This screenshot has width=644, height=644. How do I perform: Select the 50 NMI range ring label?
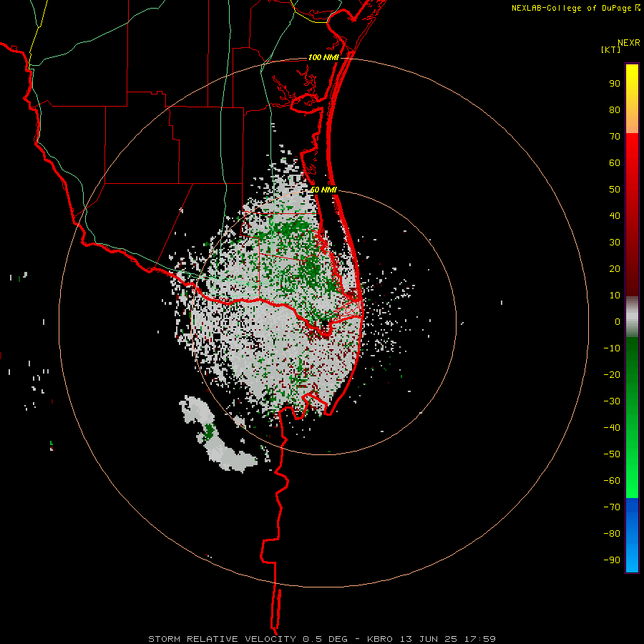point(323,190)
